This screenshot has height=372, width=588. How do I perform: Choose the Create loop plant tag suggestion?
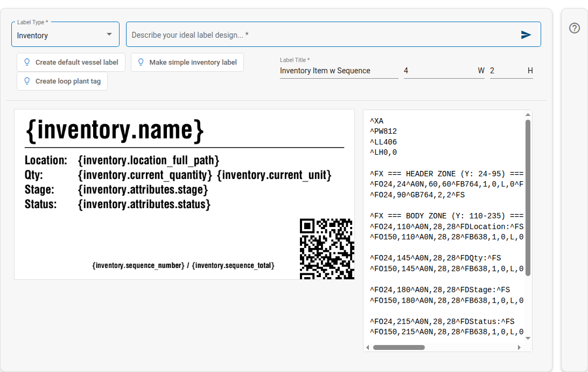tap(62, 81)
